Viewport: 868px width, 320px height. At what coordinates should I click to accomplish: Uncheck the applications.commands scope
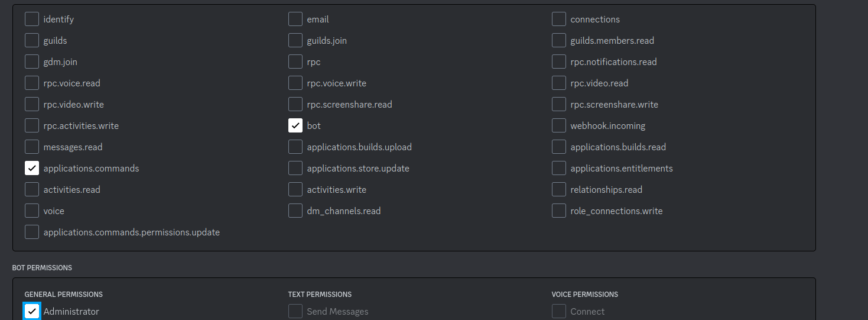[32, 169]
